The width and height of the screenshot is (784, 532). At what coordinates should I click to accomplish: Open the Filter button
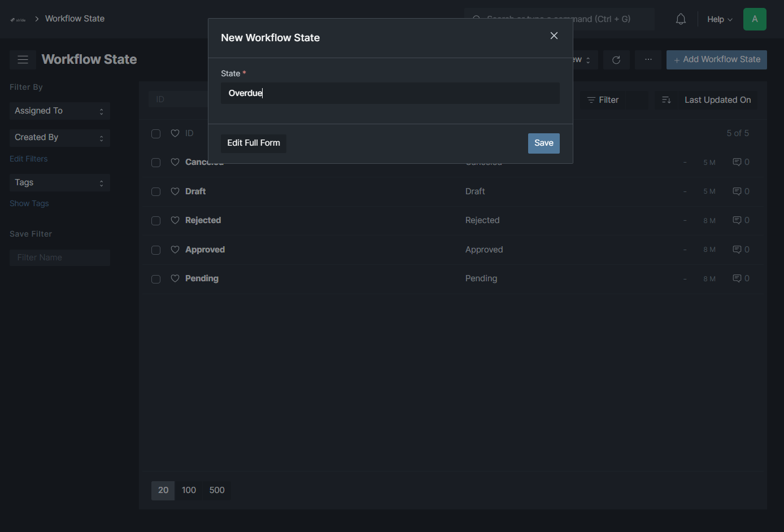tap(603, 100)
